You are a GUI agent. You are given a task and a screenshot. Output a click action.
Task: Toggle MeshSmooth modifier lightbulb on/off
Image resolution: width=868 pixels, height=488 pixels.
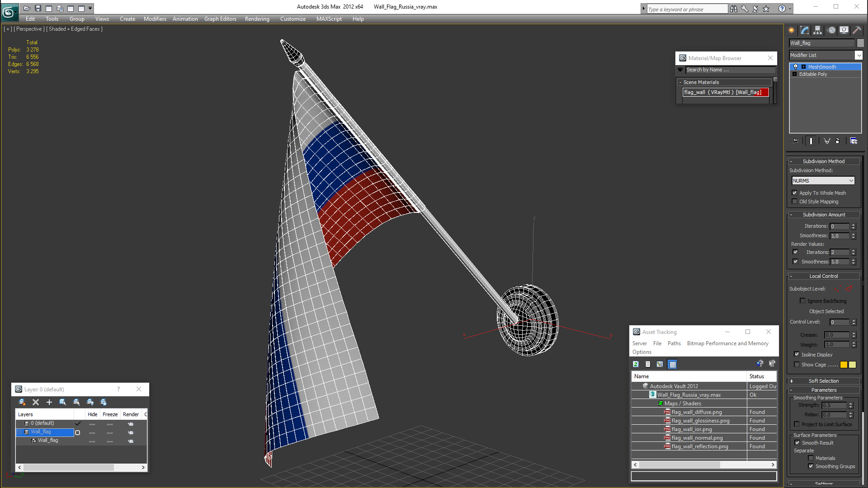796,67
